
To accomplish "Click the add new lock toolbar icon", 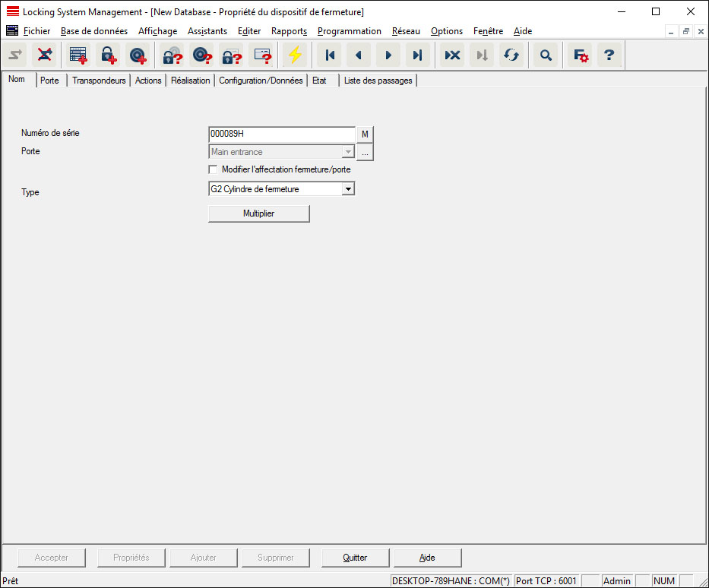I will [x=108, y=55].
